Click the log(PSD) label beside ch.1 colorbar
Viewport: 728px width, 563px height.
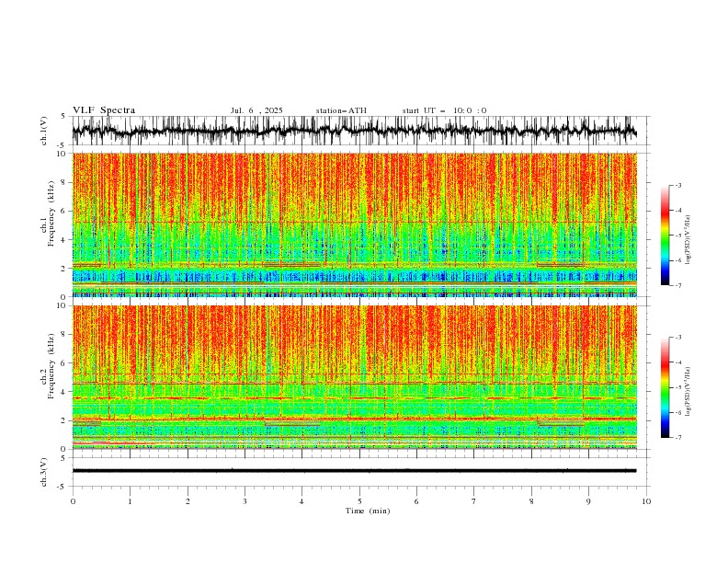tap(688, 239)
